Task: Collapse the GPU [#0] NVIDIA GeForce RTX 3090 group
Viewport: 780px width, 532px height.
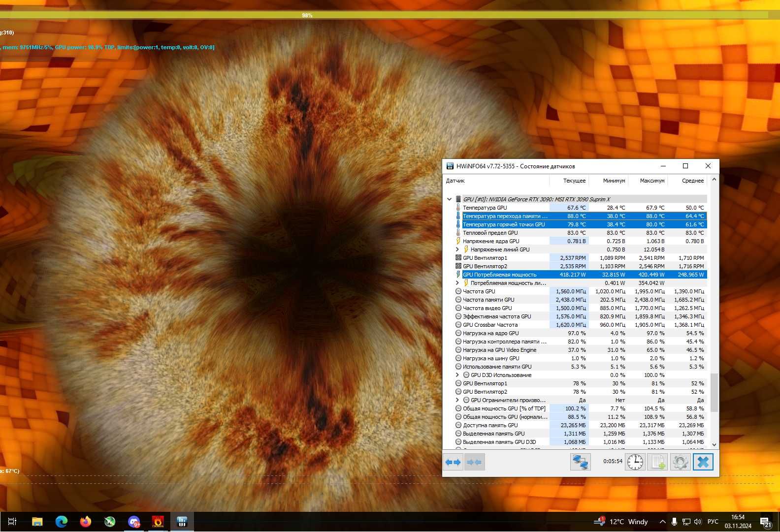Action: [x=449, y=199]
